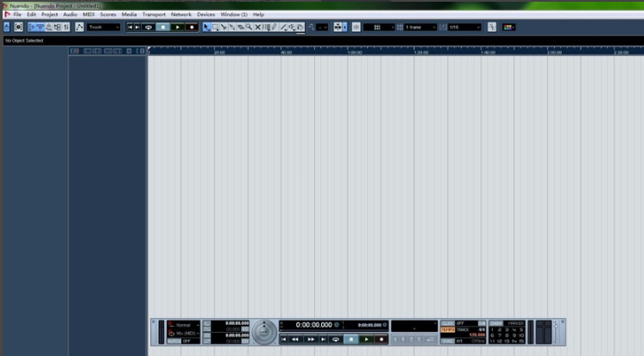Image resolution: width=644 pixels, height=356 pixels.
Task: Select the Mute X tool
Action: [x=257, y=28]
